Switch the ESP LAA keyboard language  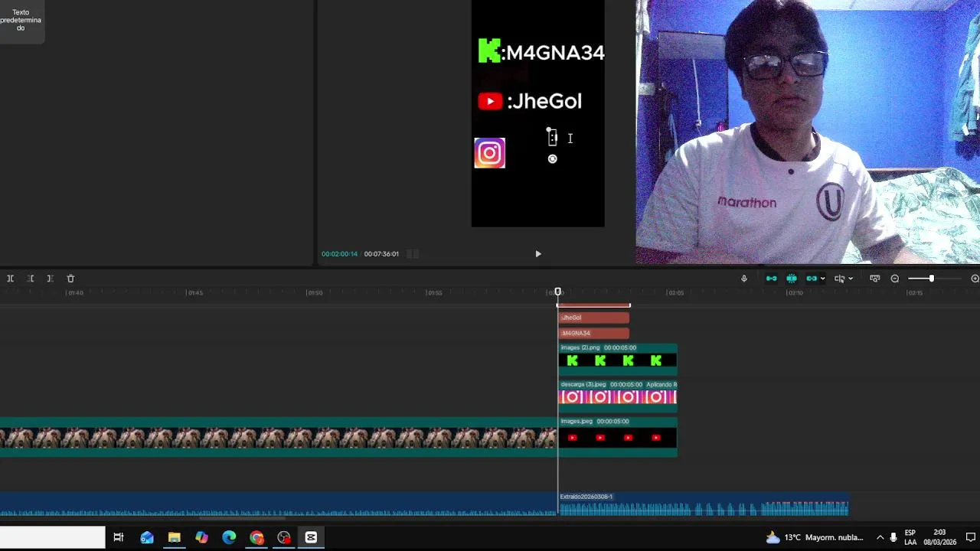point(910,537)
